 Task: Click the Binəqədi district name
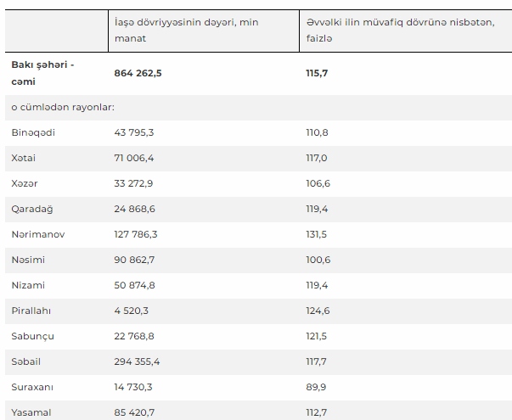(x=33, y=132)
